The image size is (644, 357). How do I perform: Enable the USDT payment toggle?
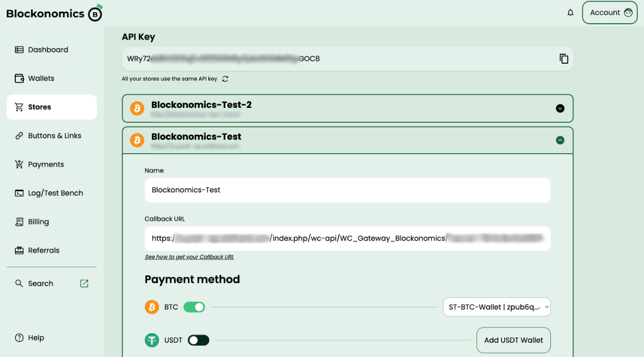[x=198, y=340]
